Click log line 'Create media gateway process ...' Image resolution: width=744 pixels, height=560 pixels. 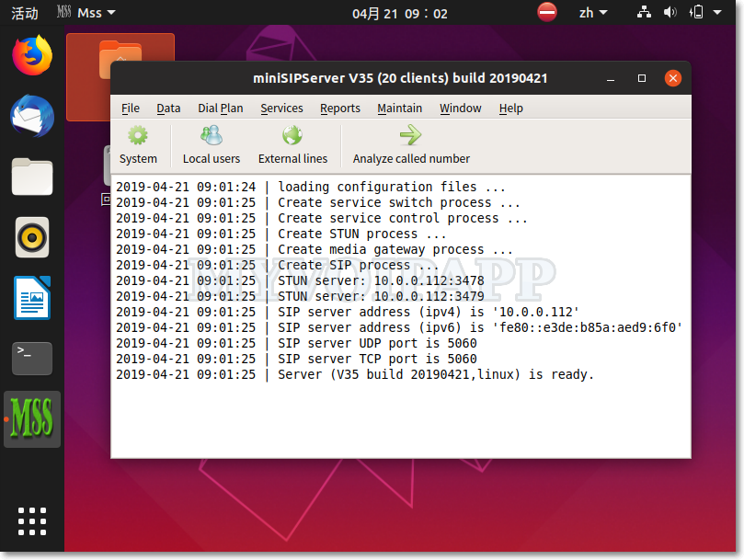coord(315,249)
